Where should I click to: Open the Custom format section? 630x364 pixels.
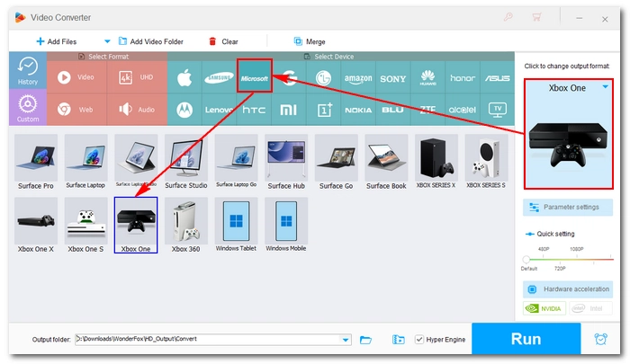pyautogui.click(x=28, y=107)
